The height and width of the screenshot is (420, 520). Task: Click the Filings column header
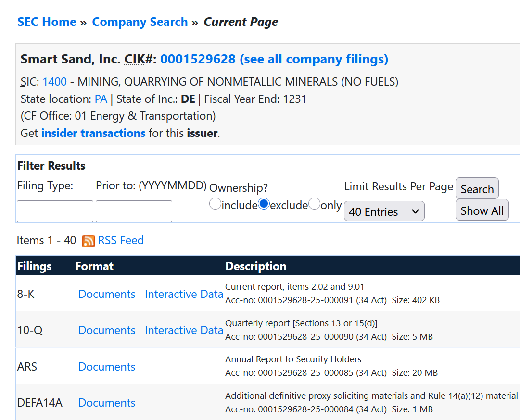pyautogui.click(x=35, y=266)
